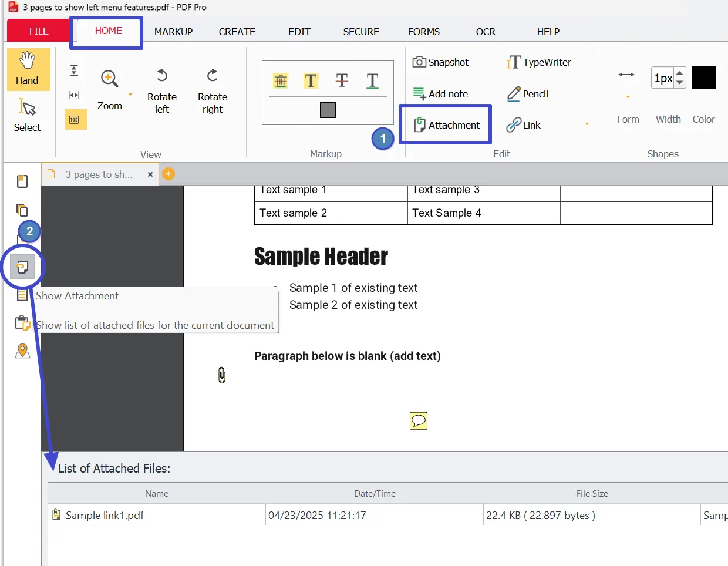
Task: Open the gray markup color swatch
Action: click(x=328, y=110)
